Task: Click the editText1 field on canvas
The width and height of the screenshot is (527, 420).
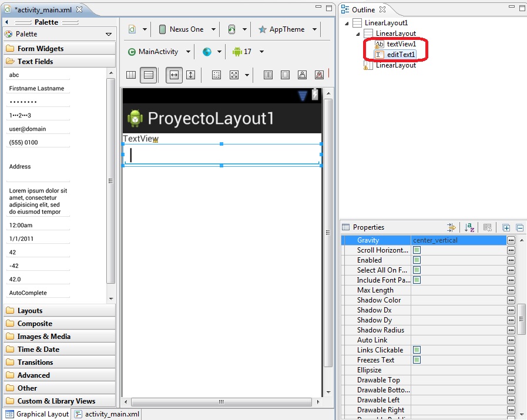Action: [x=221, y=155]
